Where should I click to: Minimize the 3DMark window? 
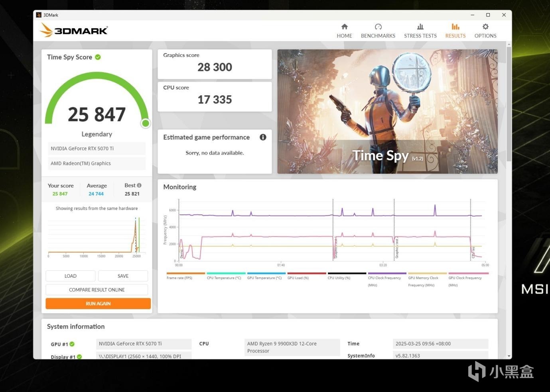coord(473,15)
